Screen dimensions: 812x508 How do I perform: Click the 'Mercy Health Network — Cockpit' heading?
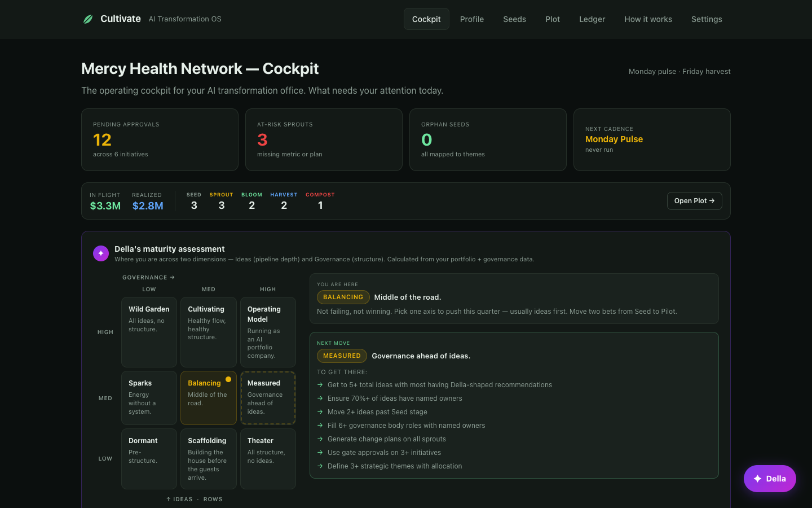(x=200, y=69)
